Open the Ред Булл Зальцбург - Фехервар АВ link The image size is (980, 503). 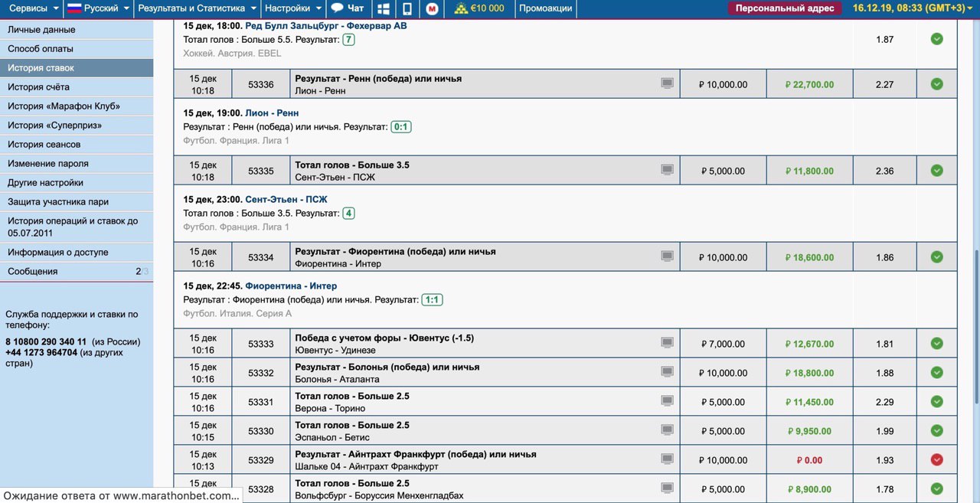(x=326, y=26)
